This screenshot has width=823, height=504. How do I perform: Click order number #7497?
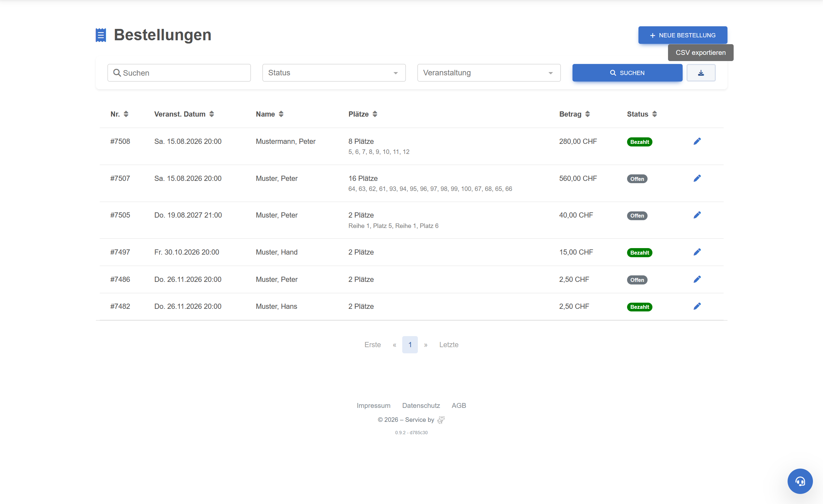[x=120, y=252]
